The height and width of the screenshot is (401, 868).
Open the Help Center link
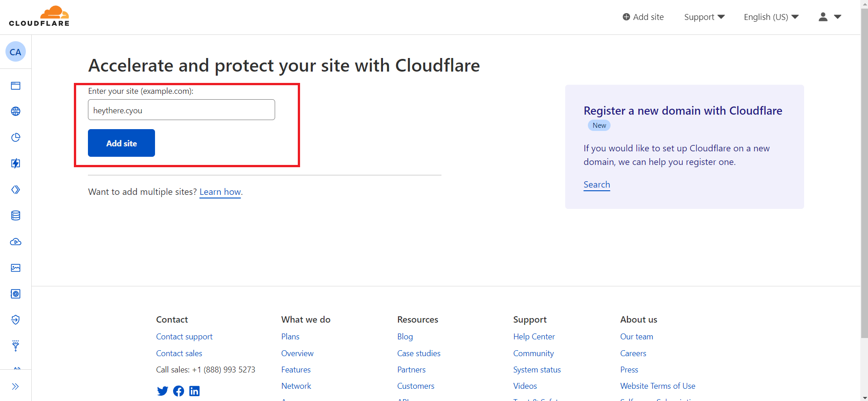pos(534,337)
